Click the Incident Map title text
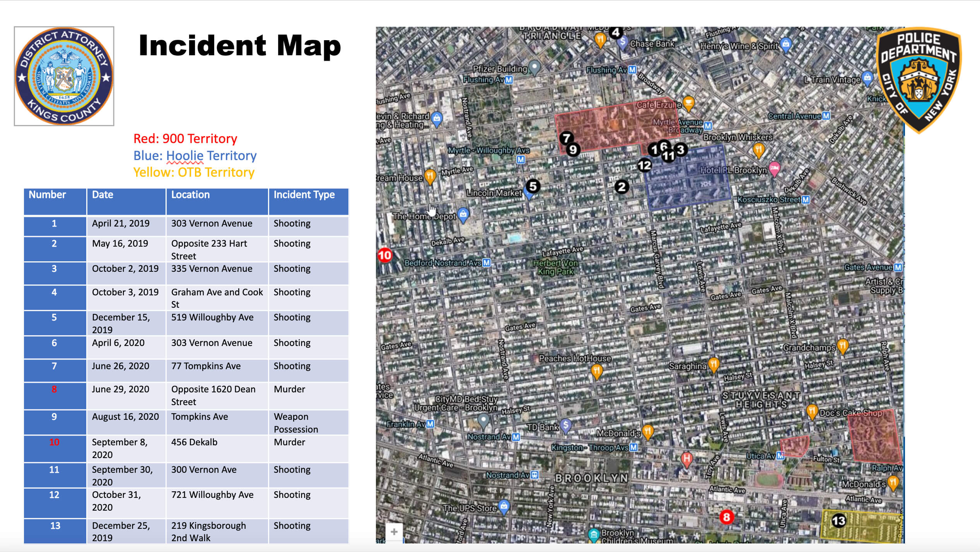980x552 pixels. (240, 46)
